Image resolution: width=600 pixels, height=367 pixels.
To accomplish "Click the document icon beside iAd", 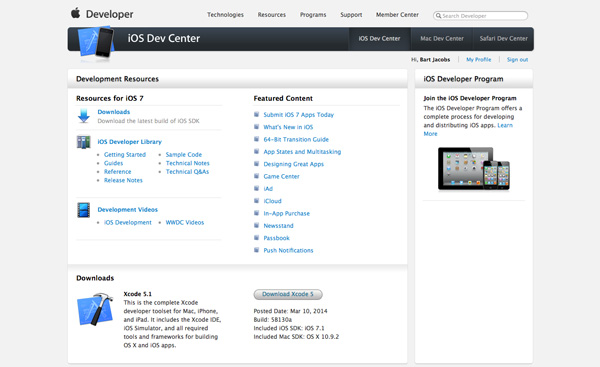I will click(256, 188).
